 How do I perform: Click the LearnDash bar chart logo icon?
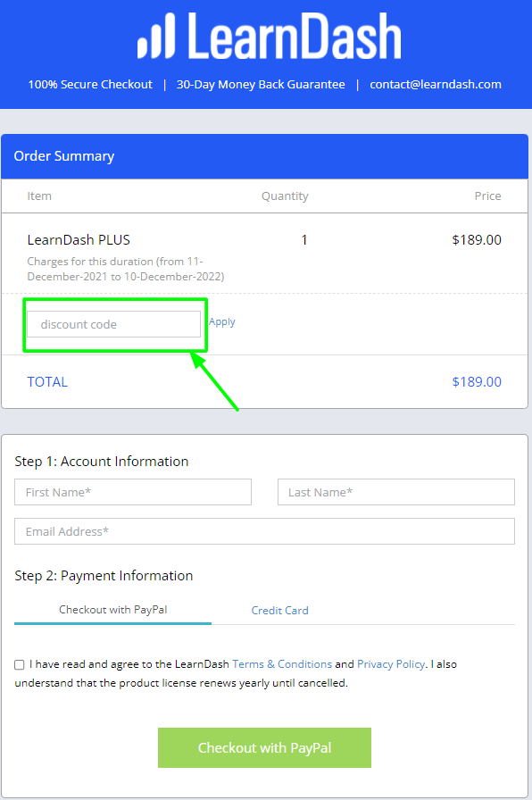[x=156, y=36]
